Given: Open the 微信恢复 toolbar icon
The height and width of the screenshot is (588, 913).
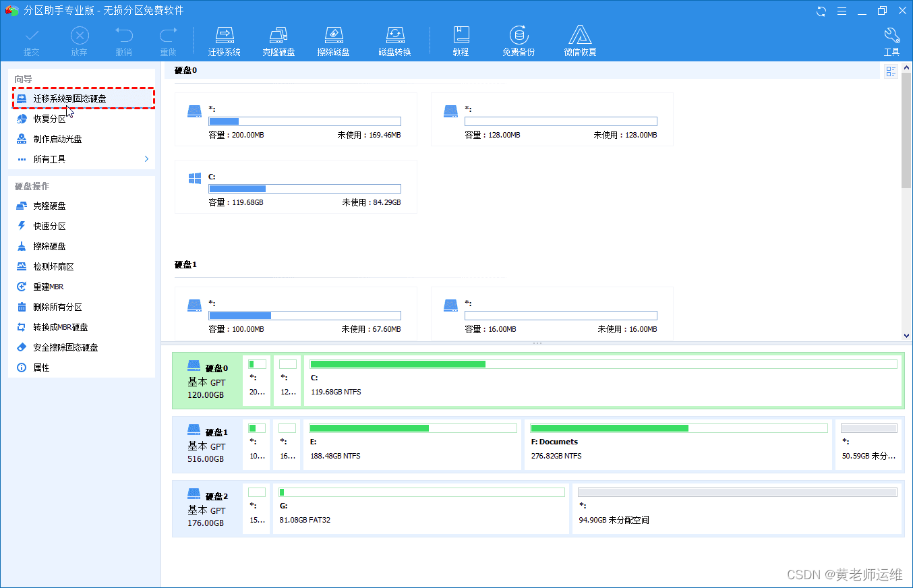Looking at the screenshot, I should click(x=581, y=42).
